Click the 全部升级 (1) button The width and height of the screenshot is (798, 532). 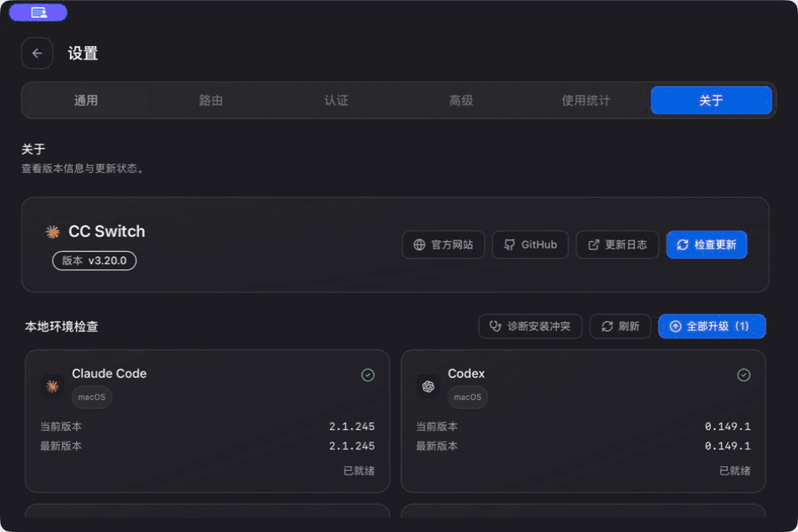(x=711, y=326)
